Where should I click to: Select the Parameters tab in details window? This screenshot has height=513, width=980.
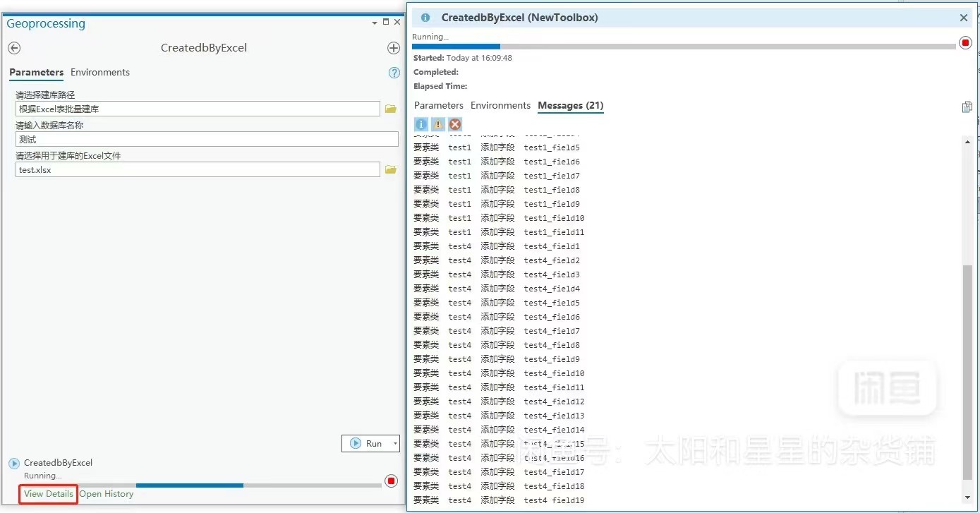coord(438,106)
